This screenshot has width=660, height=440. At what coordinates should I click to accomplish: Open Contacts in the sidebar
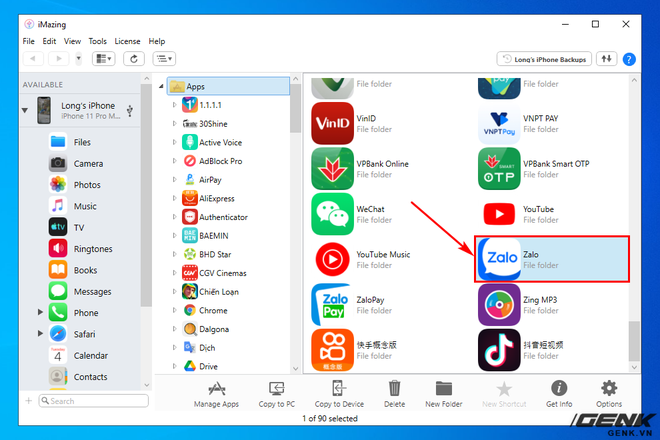coord(90,377)
